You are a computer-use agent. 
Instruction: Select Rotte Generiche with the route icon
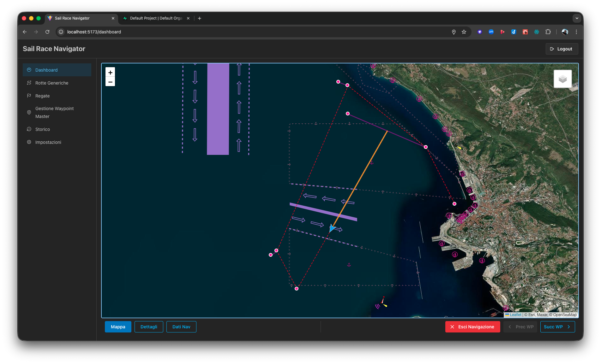click(29, 83)
